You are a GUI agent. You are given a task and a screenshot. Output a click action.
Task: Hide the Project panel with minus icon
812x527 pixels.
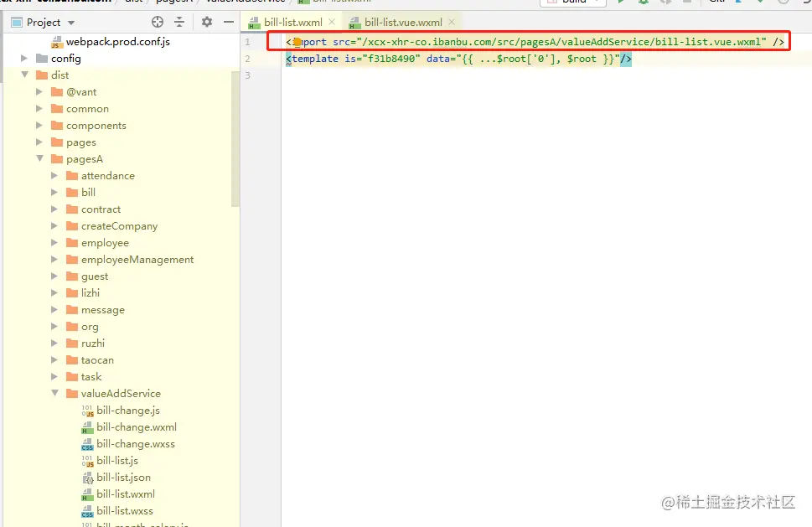[x=229, y=22]
